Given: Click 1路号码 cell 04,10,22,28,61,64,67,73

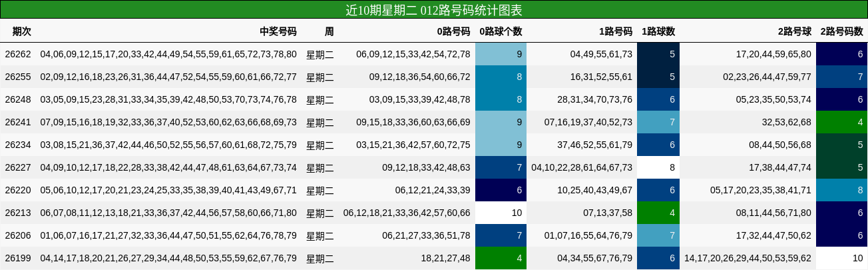Looking at the screenshot, I should tap(582, 167).
